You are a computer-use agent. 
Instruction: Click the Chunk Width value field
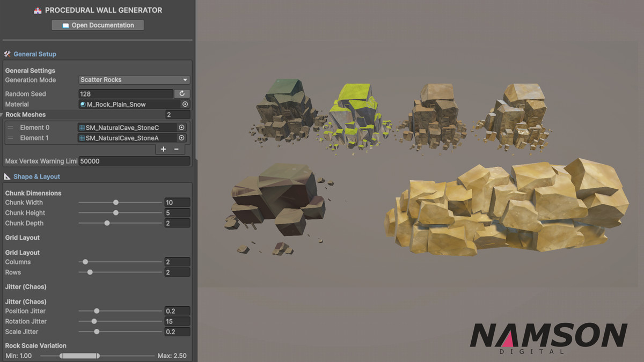pos(178,203)
